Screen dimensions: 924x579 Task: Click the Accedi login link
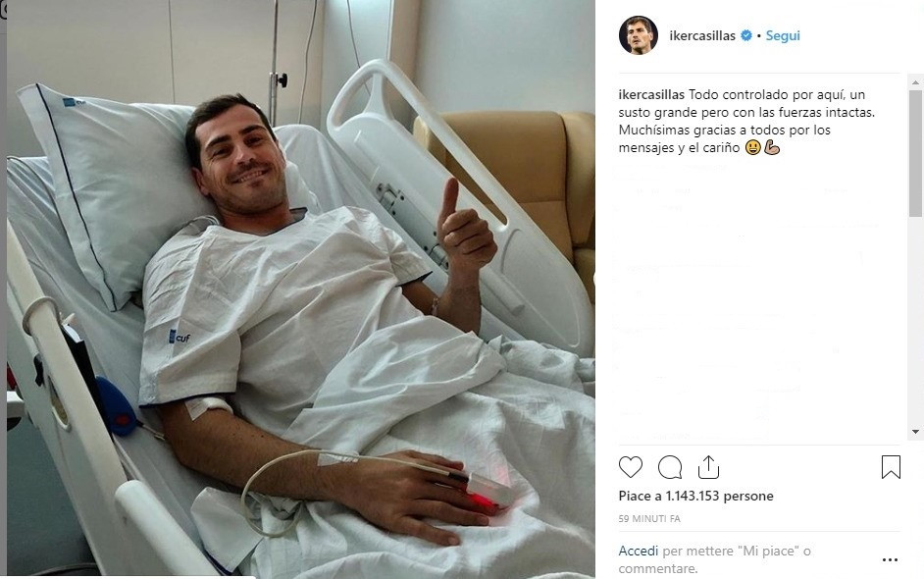tap(639, 551)
